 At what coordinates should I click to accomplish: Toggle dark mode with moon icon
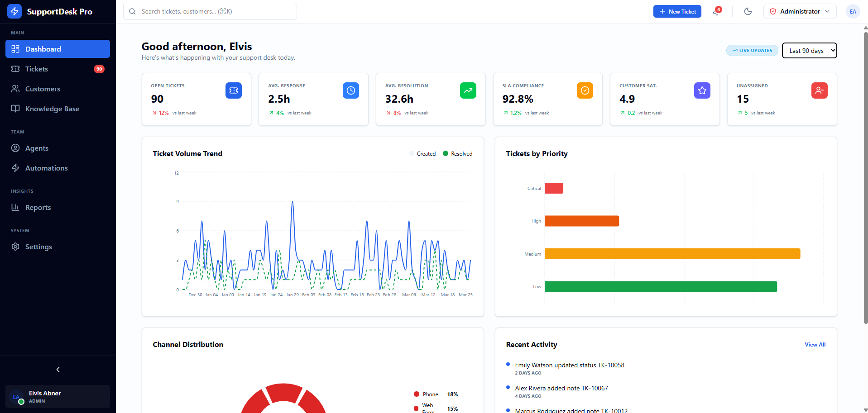click(748, 11)
